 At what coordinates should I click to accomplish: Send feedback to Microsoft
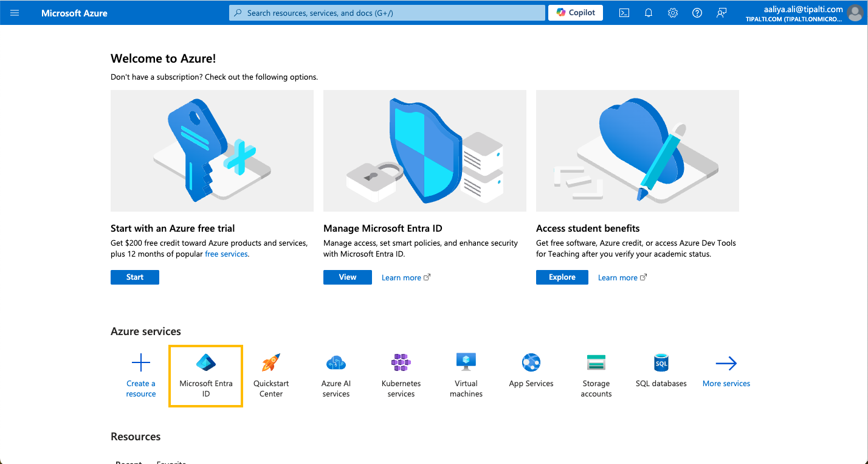(x=721, y=12)
